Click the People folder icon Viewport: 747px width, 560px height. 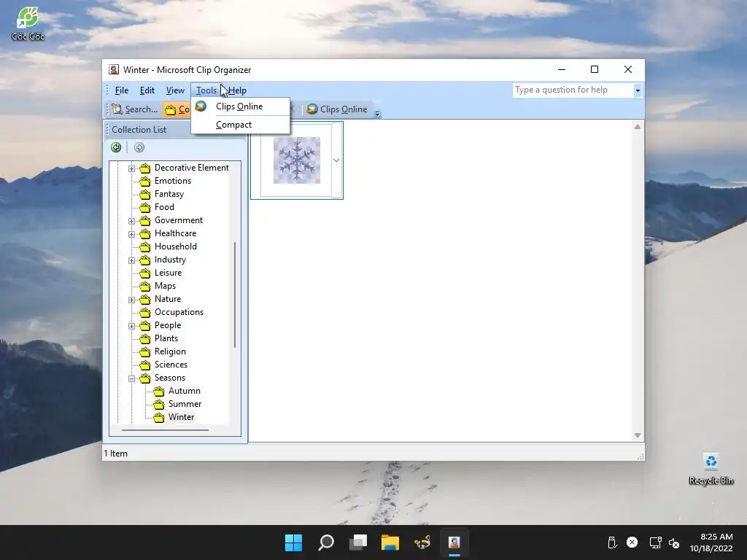click(145, 325)
